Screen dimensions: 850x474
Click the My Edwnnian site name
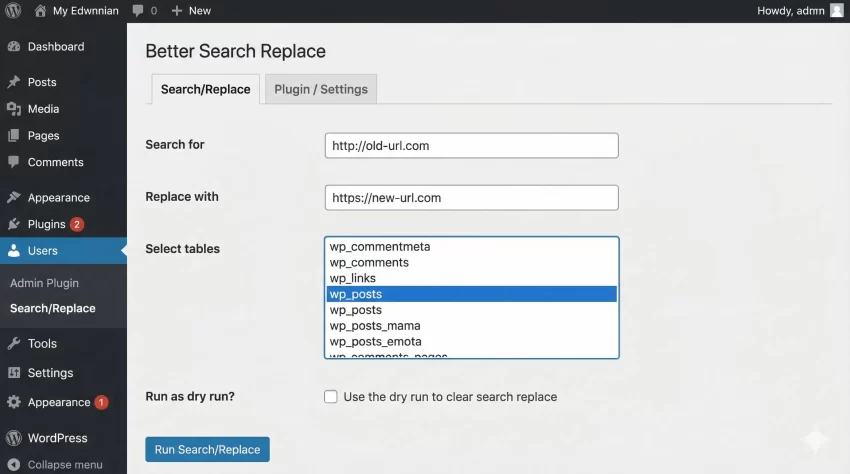[86, 11]
